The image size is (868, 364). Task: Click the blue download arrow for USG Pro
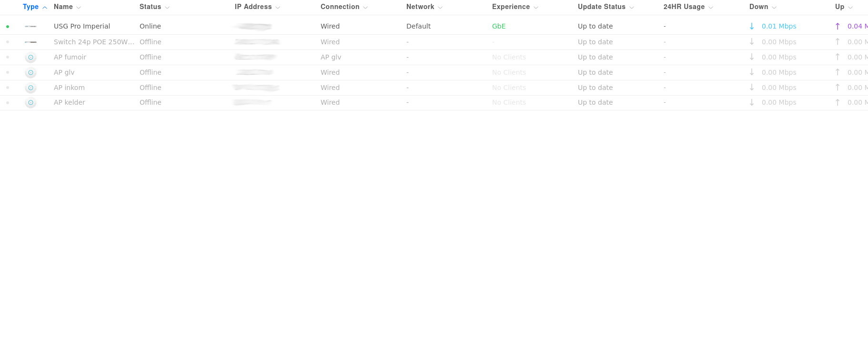coord(752,27)
